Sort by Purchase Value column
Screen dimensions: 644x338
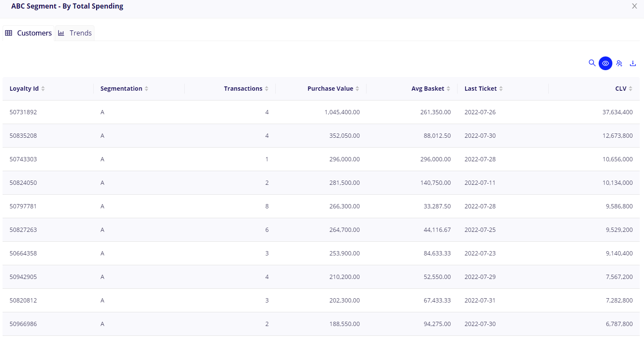[x=333, y=89]
